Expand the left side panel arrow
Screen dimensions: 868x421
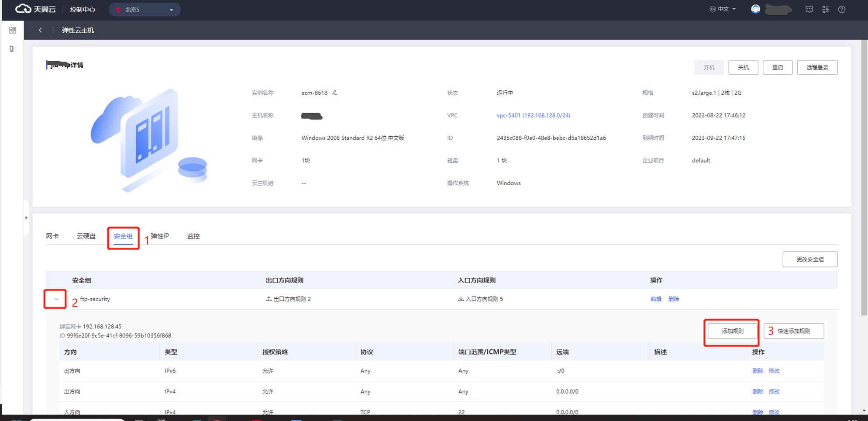click(26, 217)
